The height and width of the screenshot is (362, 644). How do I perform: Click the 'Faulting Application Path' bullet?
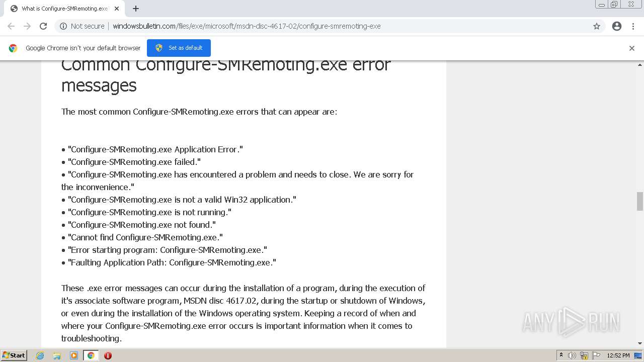pos(169,262)
